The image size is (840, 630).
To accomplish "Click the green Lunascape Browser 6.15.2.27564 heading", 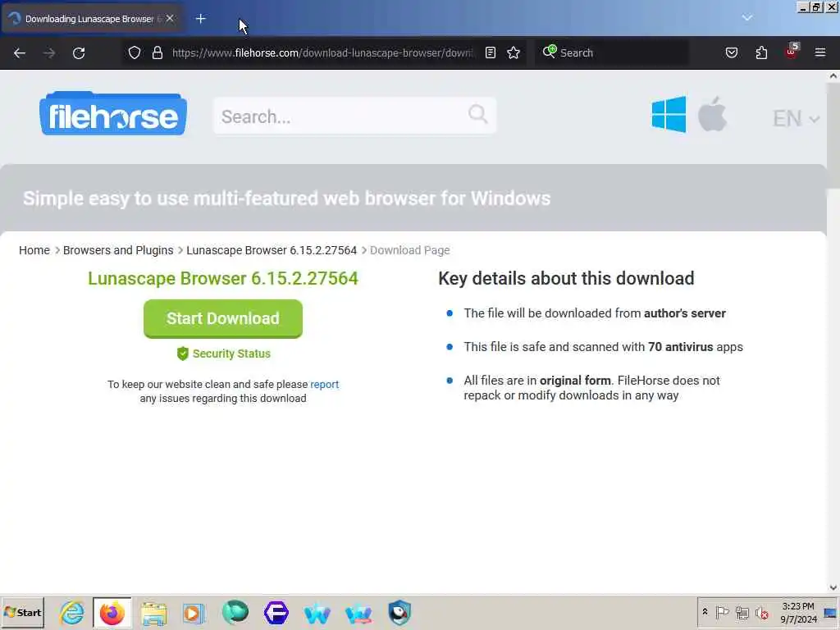I will point(223,279).
